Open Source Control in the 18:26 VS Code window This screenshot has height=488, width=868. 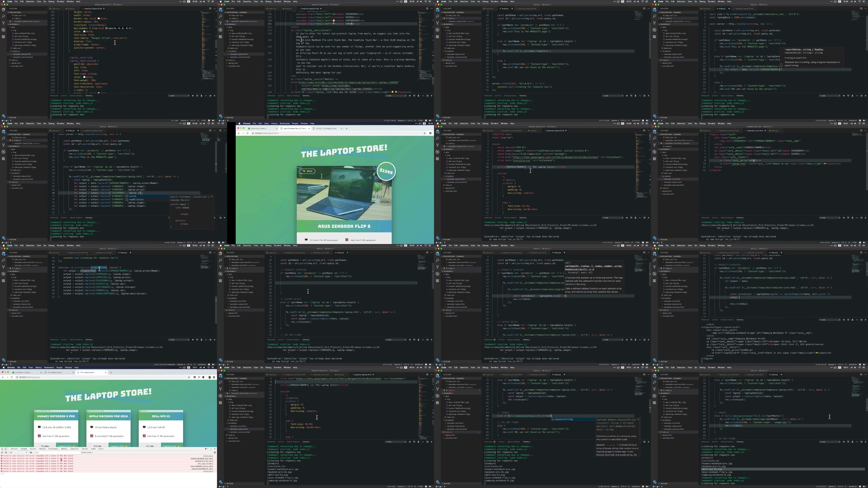pos(4,23)
